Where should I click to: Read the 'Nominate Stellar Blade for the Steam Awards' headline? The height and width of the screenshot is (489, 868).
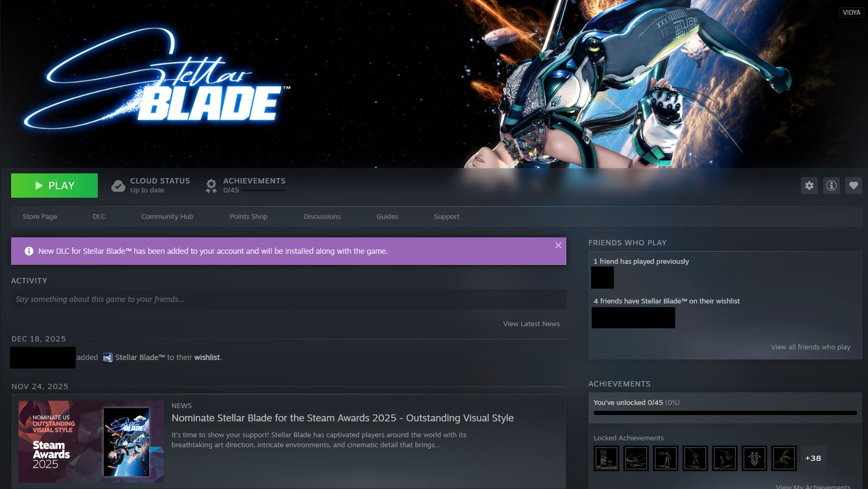(x=342, y=418)
